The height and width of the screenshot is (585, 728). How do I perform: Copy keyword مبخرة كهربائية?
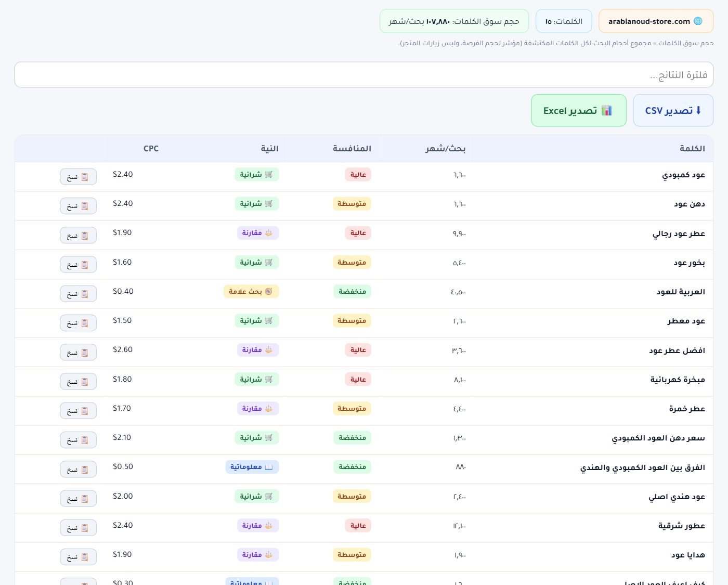79,382
